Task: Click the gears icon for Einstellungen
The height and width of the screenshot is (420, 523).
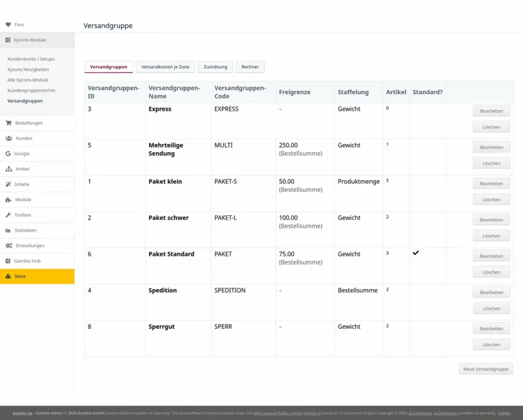Action: [x=8, y=245]
